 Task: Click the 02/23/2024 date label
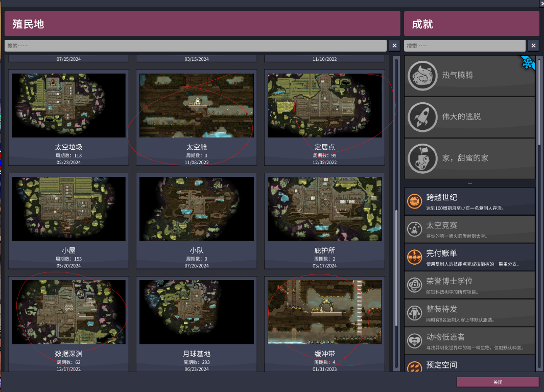[x=68, y=163]
